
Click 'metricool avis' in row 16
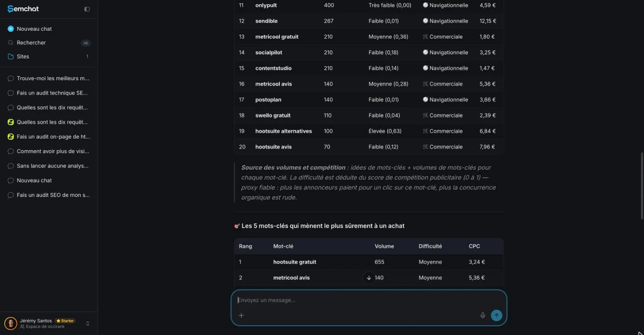(x=274, y=84)
